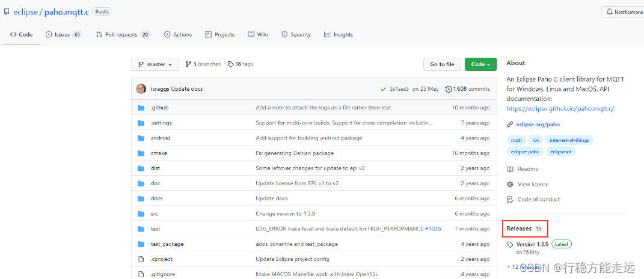Image resolution: width=644 pixels, height=279 pixels.
Task: Click the cmake folder icon
Action: coord(141,153)
